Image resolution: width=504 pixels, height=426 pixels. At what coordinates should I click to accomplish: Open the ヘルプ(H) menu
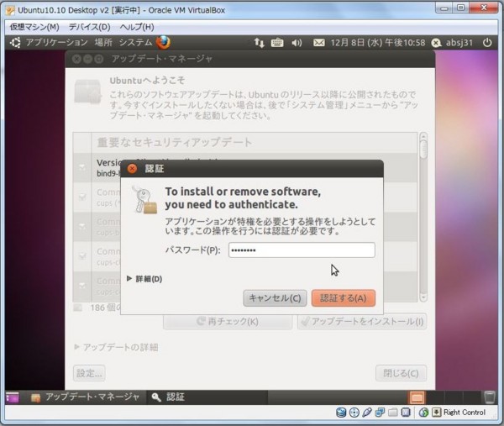click(137, 27)
